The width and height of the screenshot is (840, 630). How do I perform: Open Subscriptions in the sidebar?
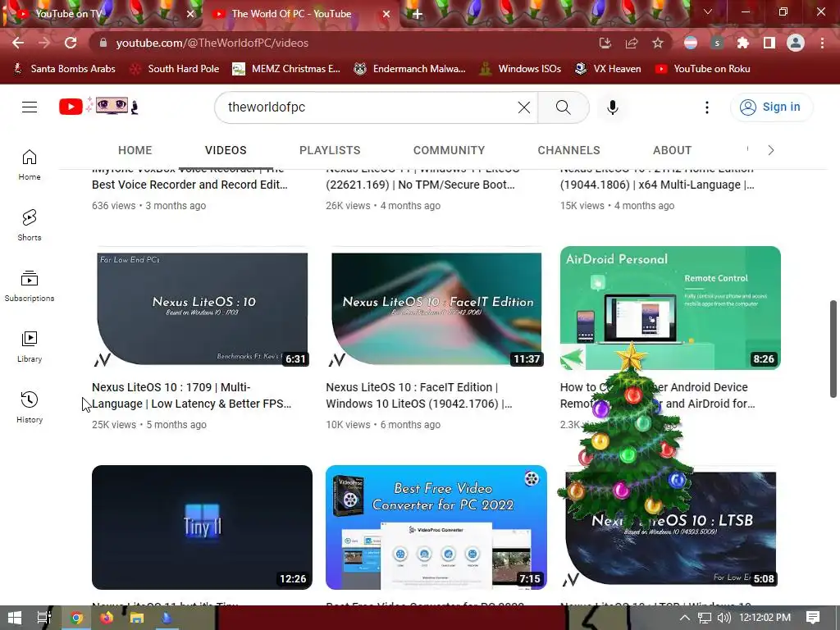(30, 286)
